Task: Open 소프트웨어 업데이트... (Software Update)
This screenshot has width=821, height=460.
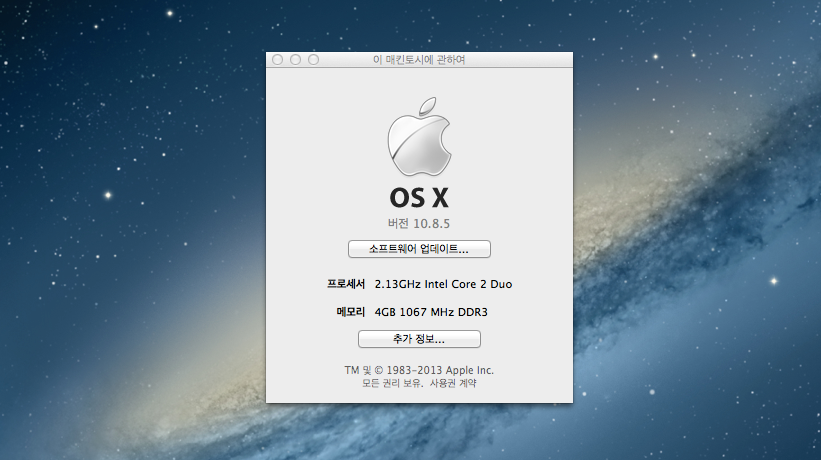Action: coord(419,249)
